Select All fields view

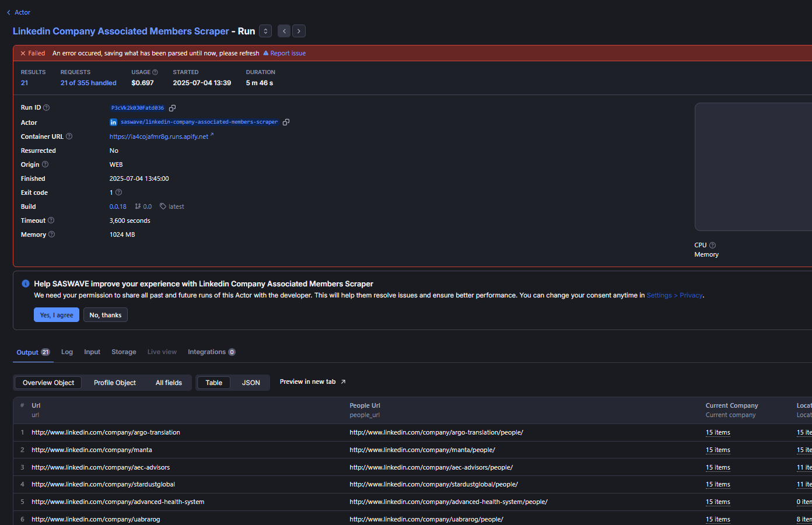(x=169, y=383)
